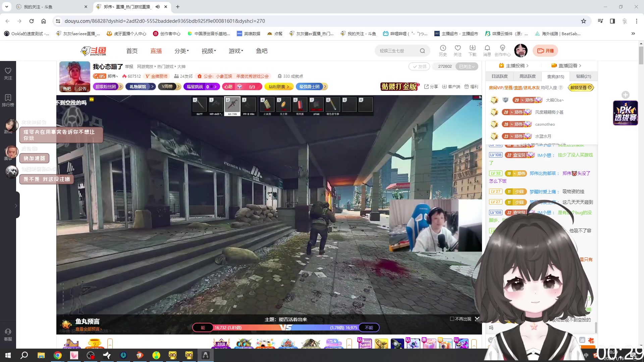Open the 消息 notification bell
Screen dimensions: 644x362
[487, 51]
